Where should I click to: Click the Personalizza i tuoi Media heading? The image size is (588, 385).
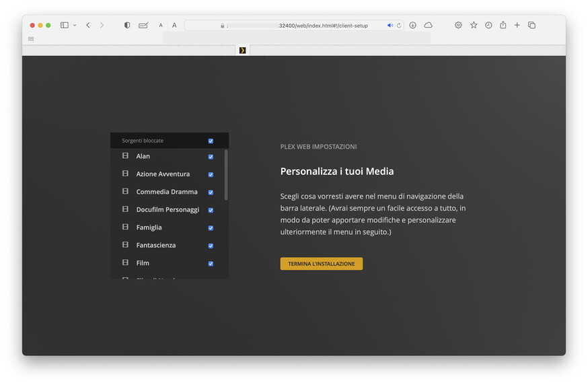click(x=337, y=172)
